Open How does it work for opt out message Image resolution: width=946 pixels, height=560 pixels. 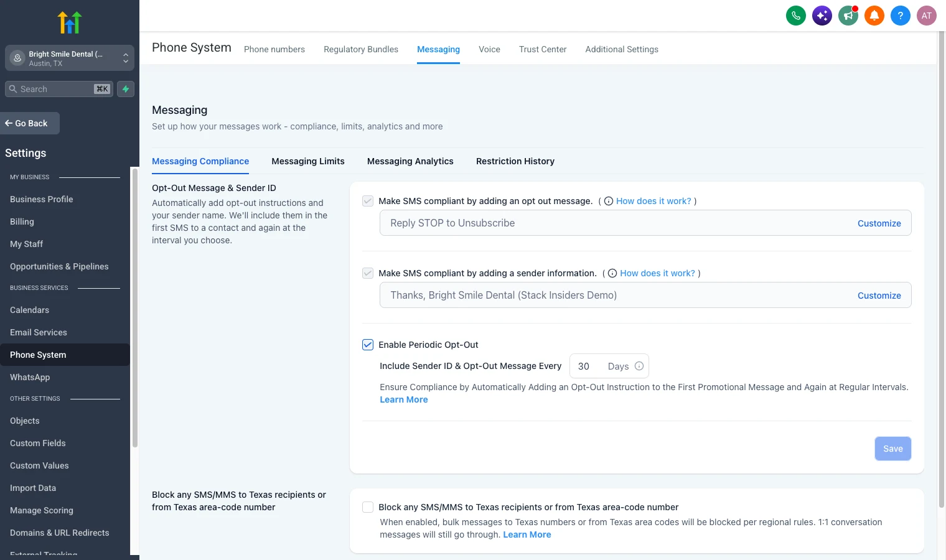653,201
